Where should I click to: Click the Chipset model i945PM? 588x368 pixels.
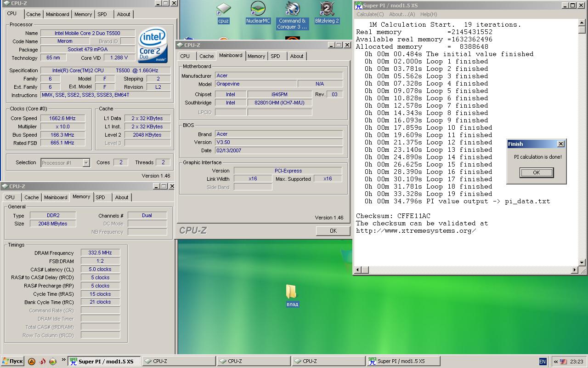pos(279,94)
